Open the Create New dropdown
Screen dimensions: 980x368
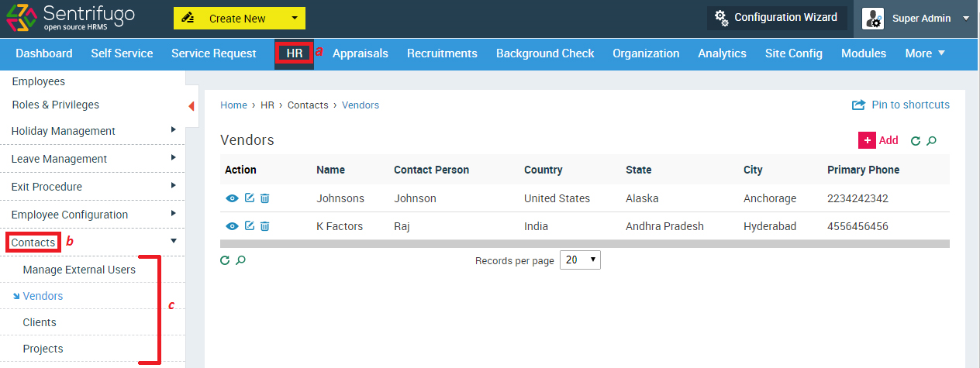(x=239, y=19)
